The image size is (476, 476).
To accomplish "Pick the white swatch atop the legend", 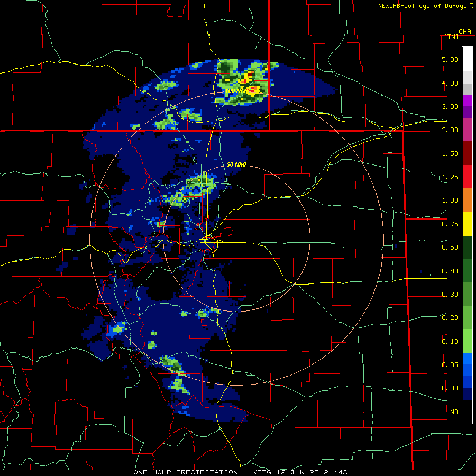I will pos(467,59).
